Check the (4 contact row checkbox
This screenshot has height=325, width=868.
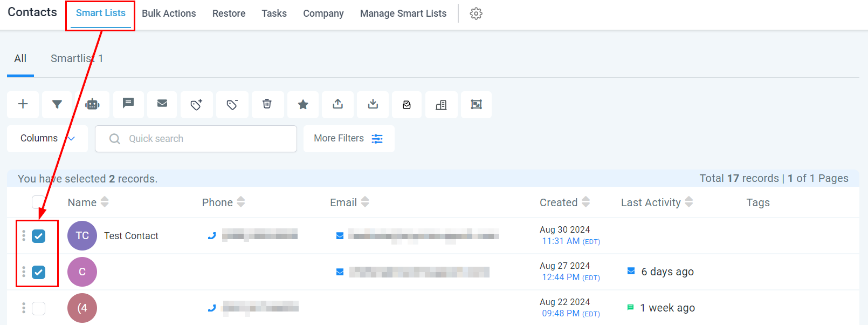(38, 308)
